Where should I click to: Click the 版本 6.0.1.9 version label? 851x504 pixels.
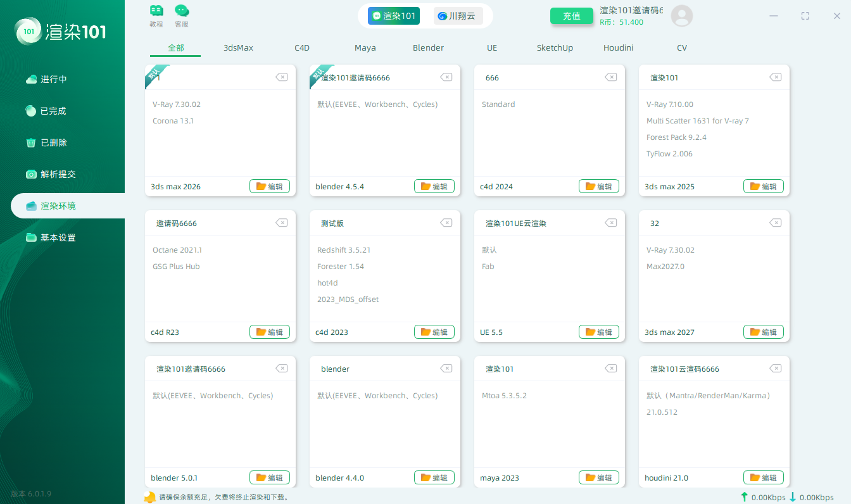(31, 494)
